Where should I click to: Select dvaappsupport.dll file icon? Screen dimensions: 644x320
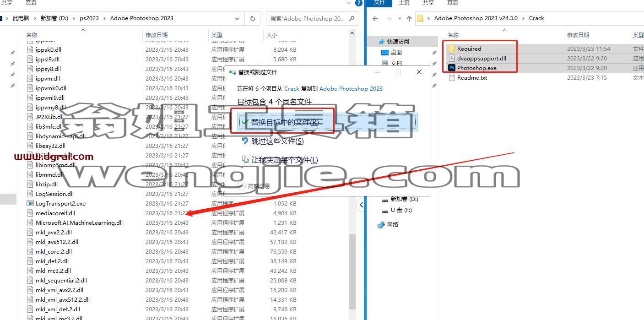pyautogui.click(x=452, y=58)
